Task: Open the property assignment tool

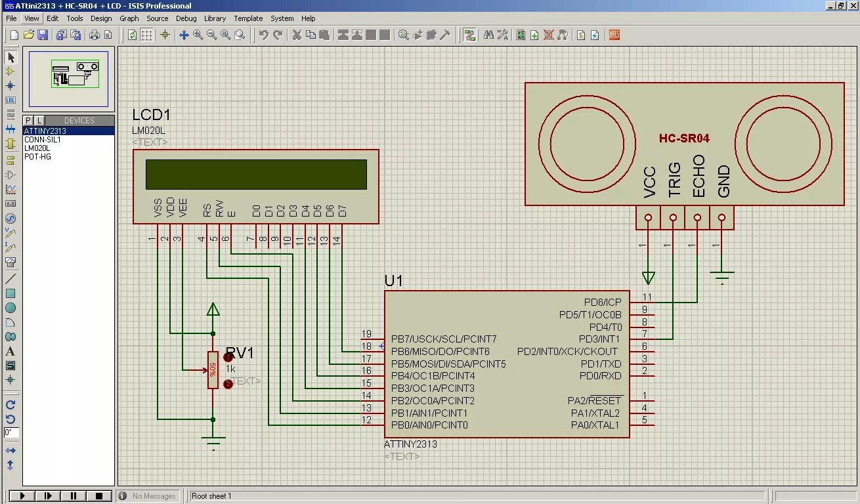Action: [502, 35]
